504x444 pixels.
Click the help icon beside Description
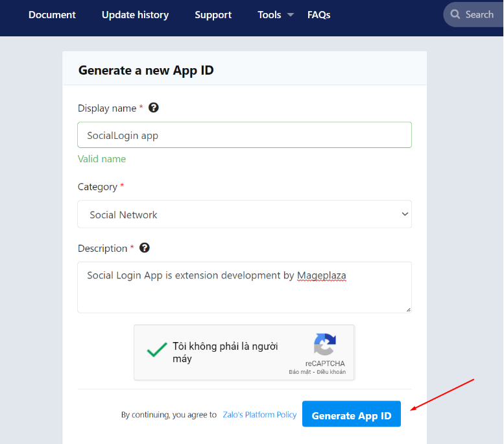coord(145,248)
